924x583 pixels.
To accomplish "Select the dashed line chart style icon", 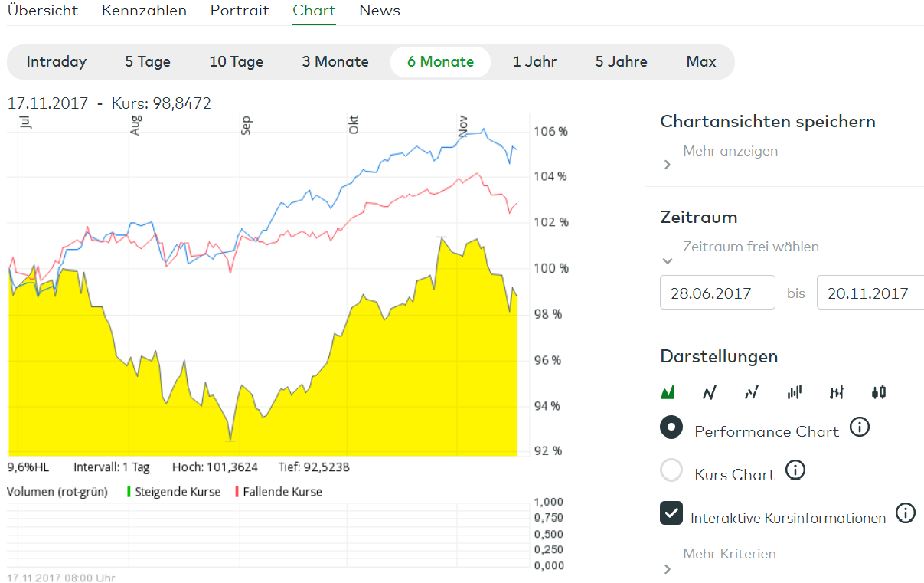I will point(752,392).
